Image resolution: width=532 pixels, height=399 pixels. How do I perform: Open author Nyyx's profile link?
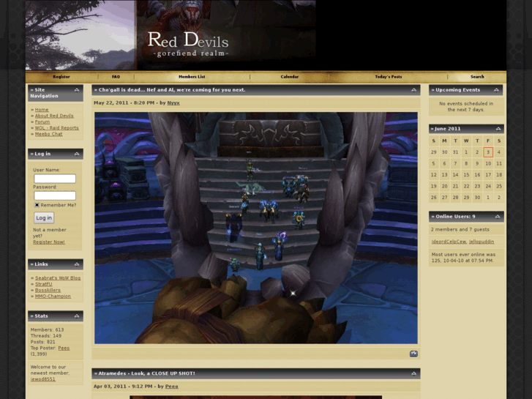point(173,103)
